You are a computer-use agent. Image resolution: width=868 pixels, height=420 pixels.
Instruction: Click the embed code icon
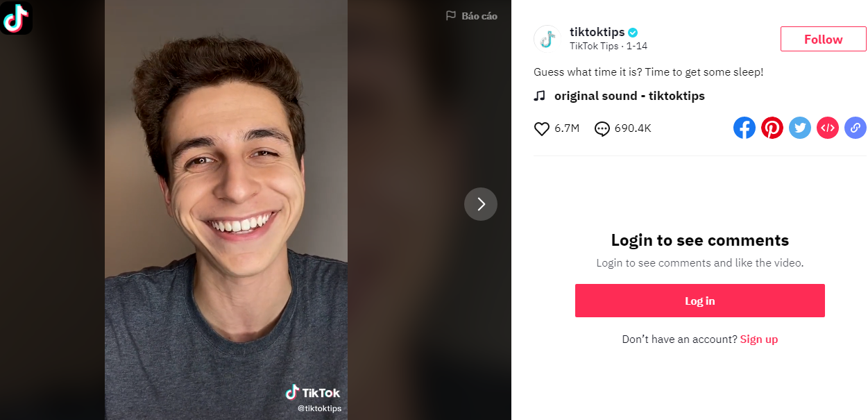pos(827,128)
